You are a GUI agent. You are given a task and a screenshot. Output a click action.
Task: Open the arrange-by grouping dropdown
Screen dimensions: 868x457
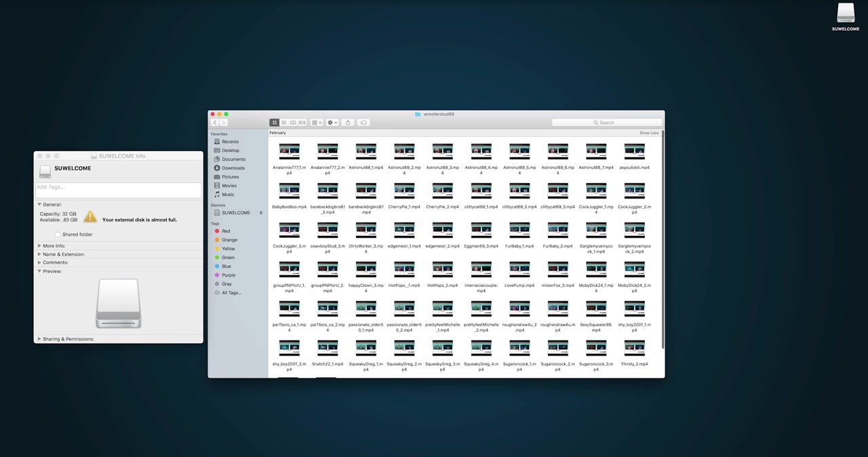pos(316,123)
